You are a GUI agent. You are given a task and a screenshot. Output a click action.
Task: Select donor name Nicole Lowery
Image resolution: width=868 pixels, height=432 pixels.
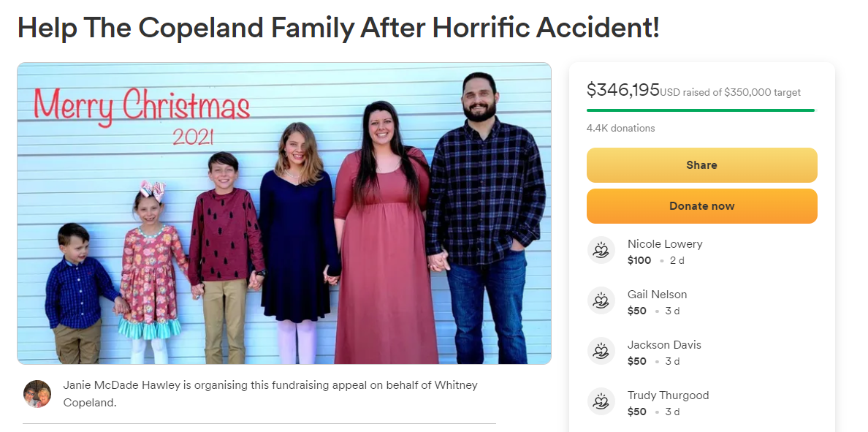pyautogui.click(x=664, y=243)
